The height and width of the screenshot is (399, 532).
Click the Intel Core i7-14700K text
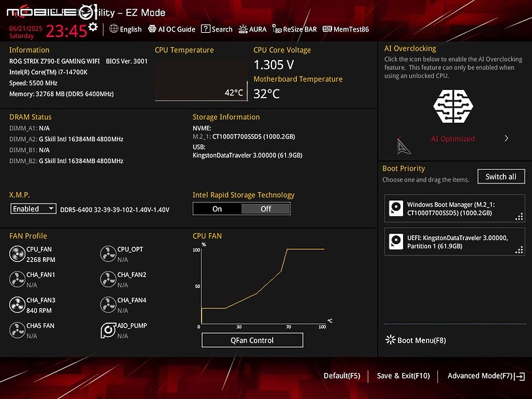[x=48, y=72]
